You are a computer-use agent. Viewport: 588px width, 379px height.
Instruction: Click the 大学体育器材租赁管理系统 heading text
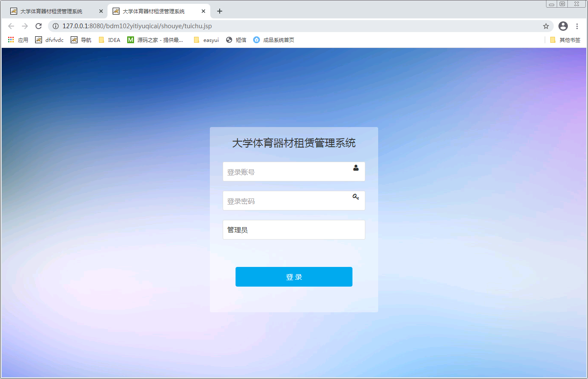click(x=294, y=143)
